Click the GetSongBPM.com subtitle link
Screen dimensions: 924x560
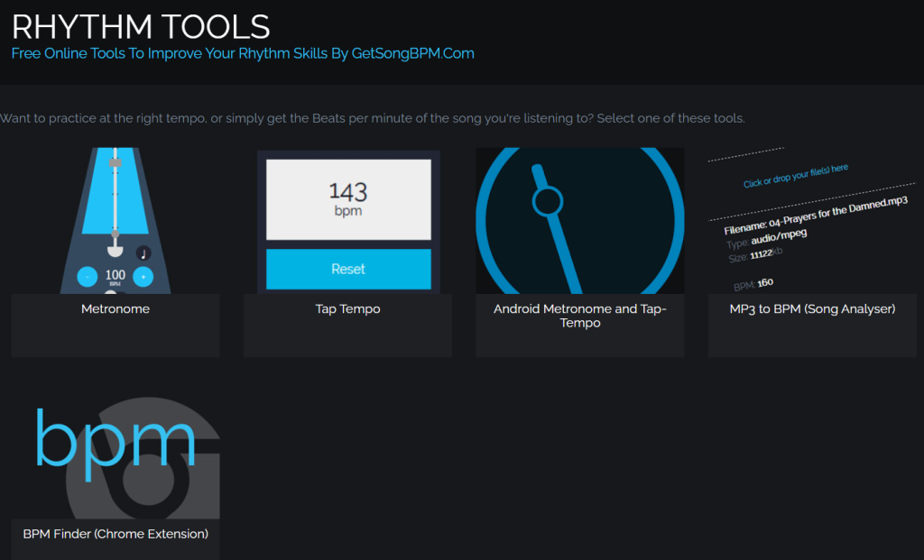click(242, 53)
